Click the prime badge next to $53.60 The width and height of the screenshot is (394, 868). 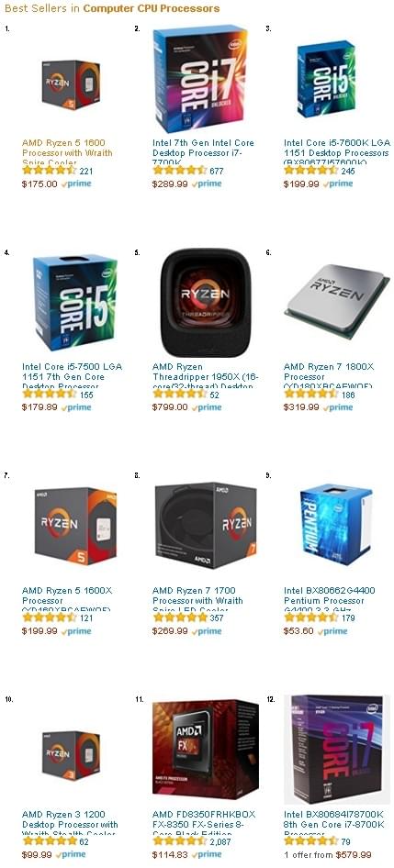[332, 631]
